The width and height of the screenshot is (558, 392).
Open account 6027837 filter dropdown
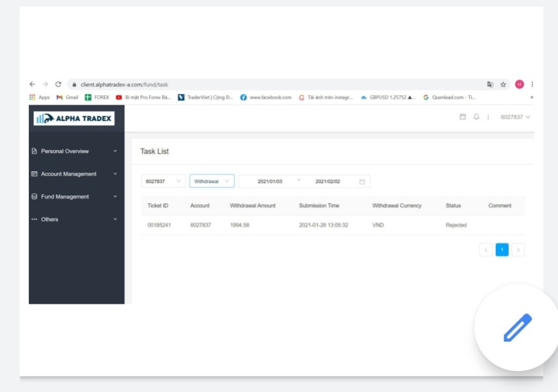pyautogui.click(x=163, y=182)
